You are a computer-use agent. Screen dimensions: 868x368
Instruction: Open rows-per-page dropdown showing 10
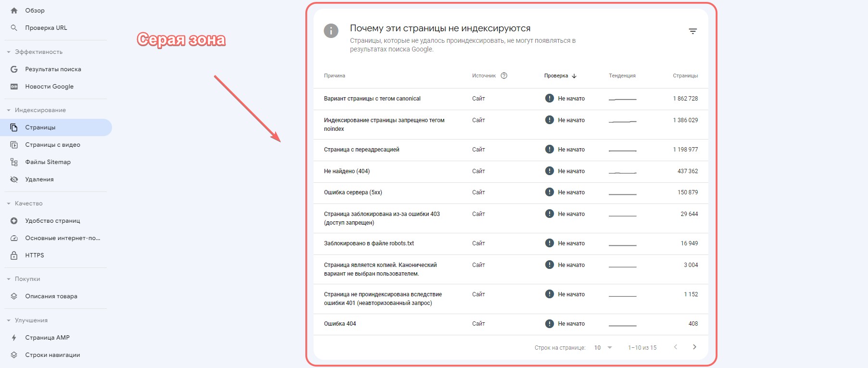pos(603,347)
